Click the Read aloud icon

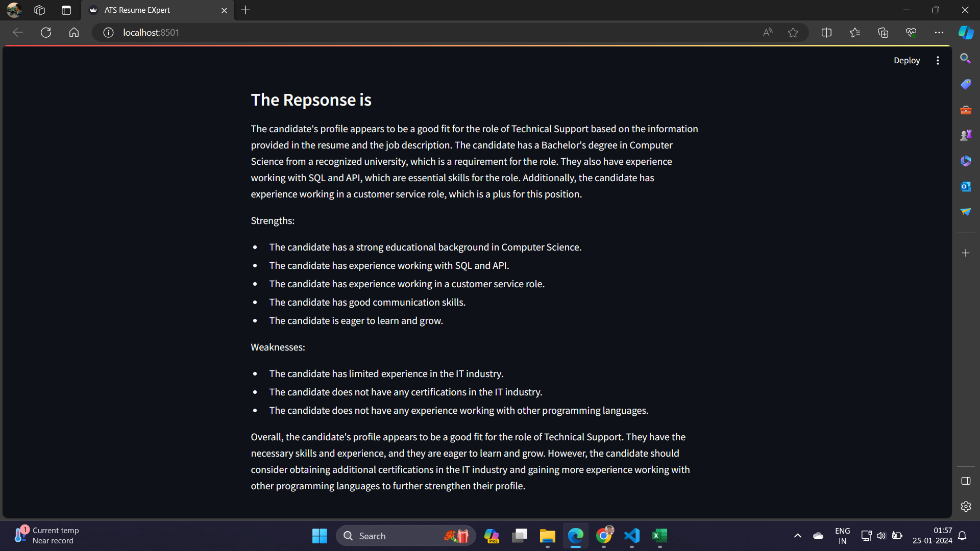coord(767,33)
